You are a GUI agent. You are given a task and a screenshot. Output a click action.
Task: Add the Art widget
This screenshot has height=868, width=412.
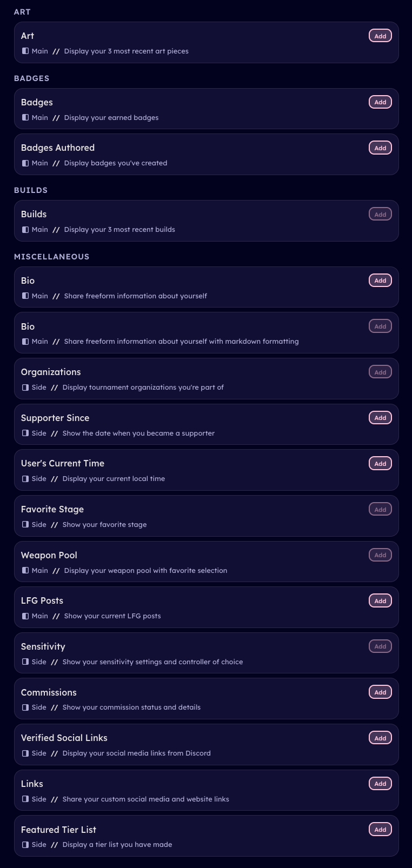coord(380,36)
